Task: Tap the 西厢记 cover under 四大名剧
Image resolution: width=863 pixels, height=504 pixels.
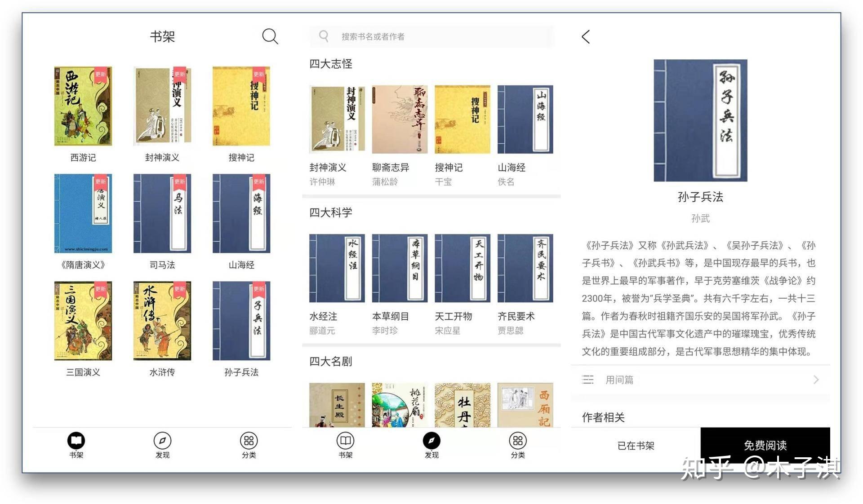Action: coord(525,405)
